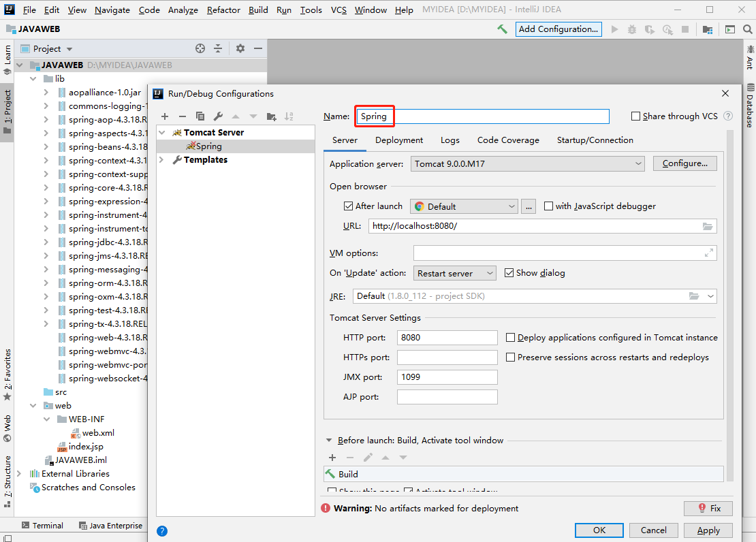Open the Database tool window tab
This screenshot has height=542, width=756.
750,105
